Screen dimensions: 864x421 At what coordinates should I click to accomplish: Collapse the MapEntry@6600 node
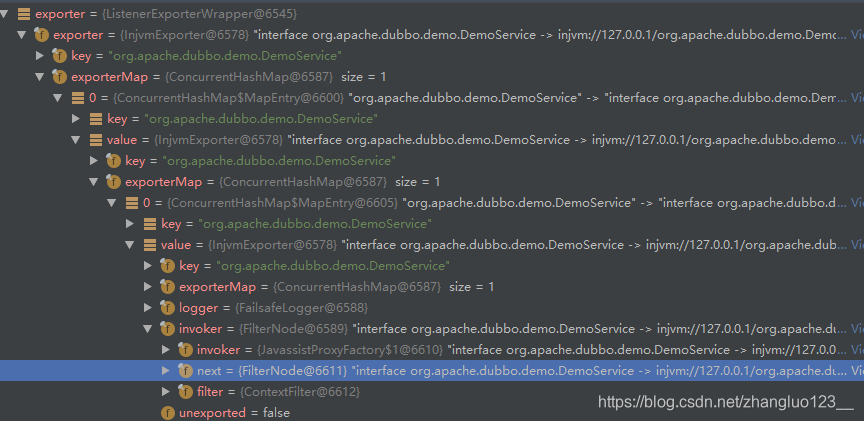[x=58, y=98]
